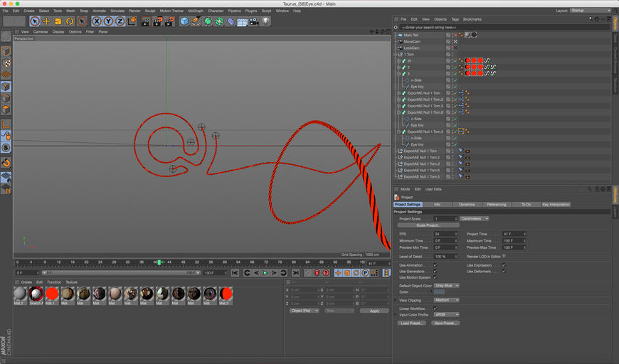
Task: Open the Default Object Color dropdown
Action: click(447, 285)
